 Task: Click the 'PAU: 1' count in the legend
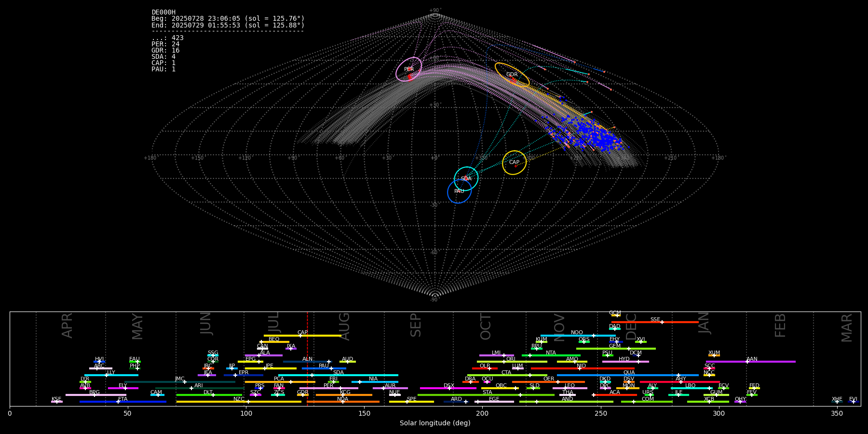click(163, 69)
